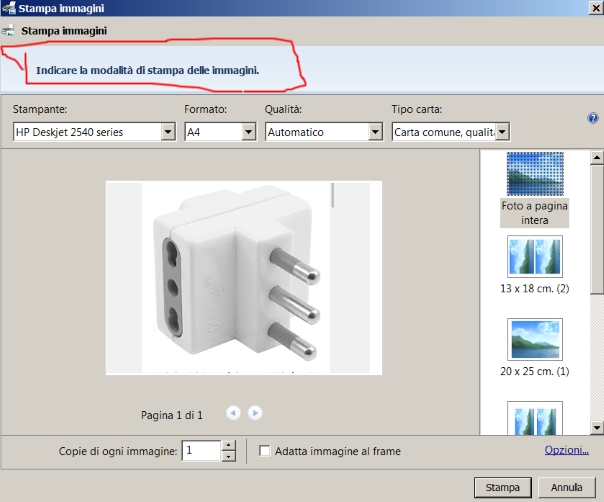Click the Stampa button

(502, 487)
